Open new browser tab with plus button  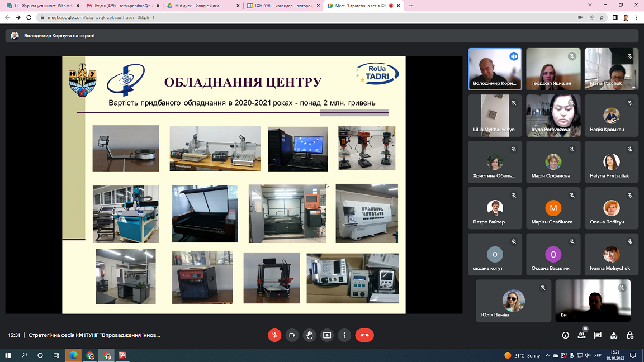[411, 6]
